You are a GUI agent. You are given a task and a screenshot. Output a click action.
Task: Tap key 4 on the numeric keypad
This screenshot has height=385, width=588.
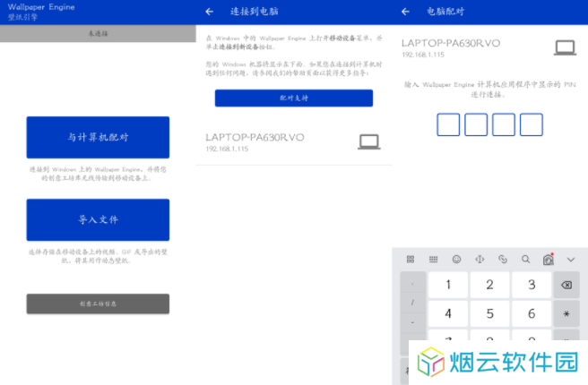(448, 314)
